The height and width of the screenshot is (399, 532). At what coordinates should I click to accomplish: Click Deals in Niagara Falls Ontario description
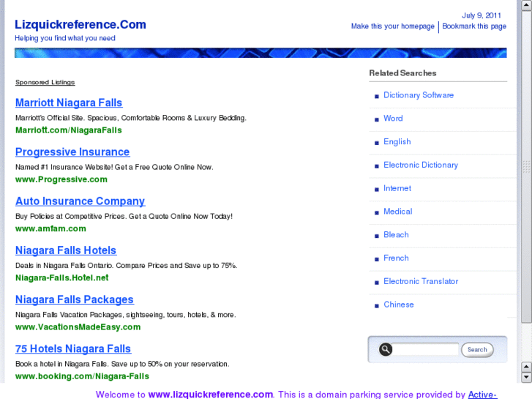click(x=126, y=266)
